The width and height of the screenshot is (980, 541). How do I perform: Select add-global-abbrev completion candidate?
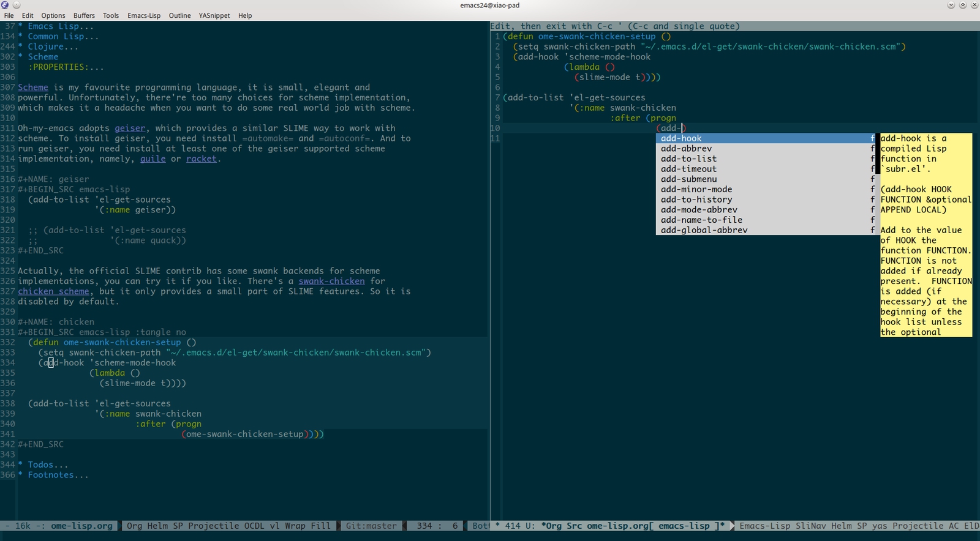(766, 230)
